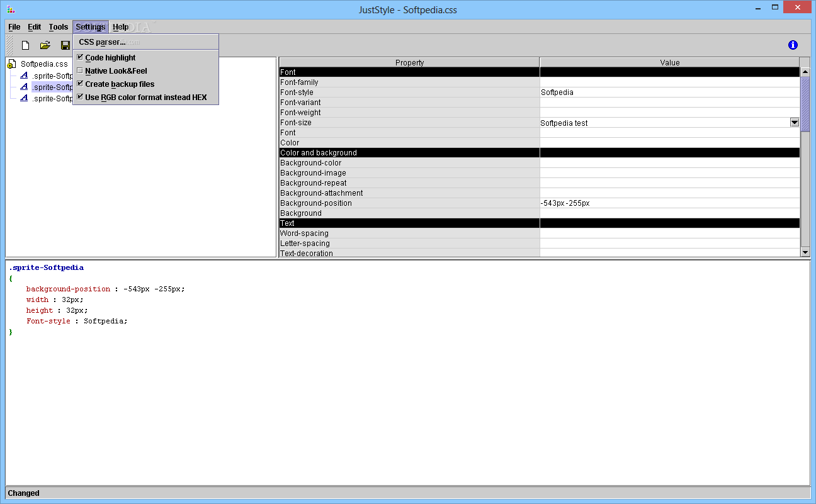Image resolution: width=816 pixels, height=504 pixels.
Task: Select the Letter-spacing property row
Action: pyautogui.click(x=409, y=244)
